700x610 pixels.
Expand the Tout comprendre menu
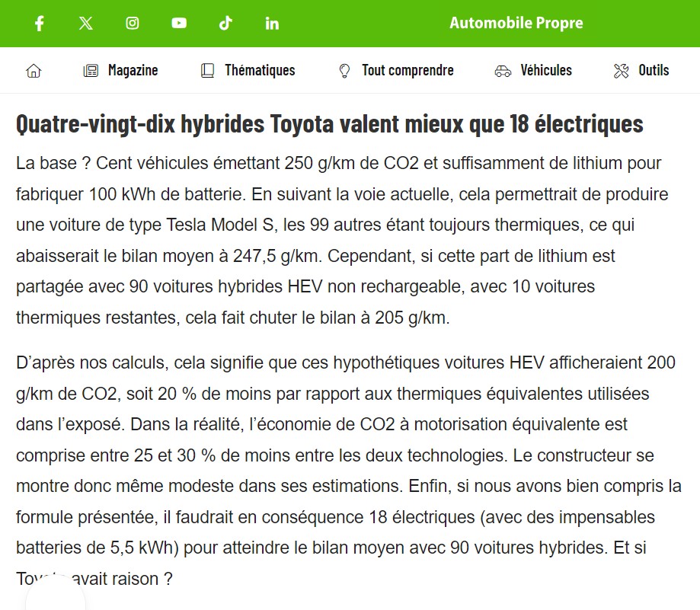408,70
